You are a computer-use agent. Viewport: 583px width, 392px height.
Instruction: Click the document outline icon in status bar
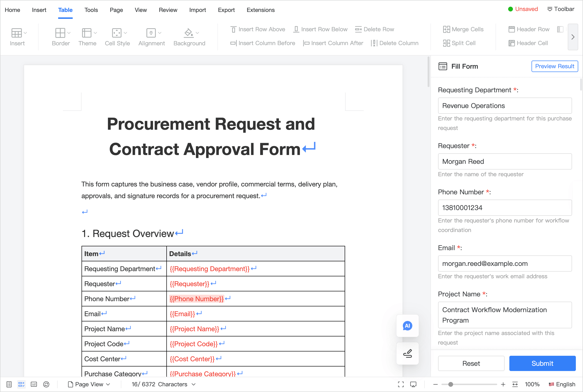(x=9, y=384)
